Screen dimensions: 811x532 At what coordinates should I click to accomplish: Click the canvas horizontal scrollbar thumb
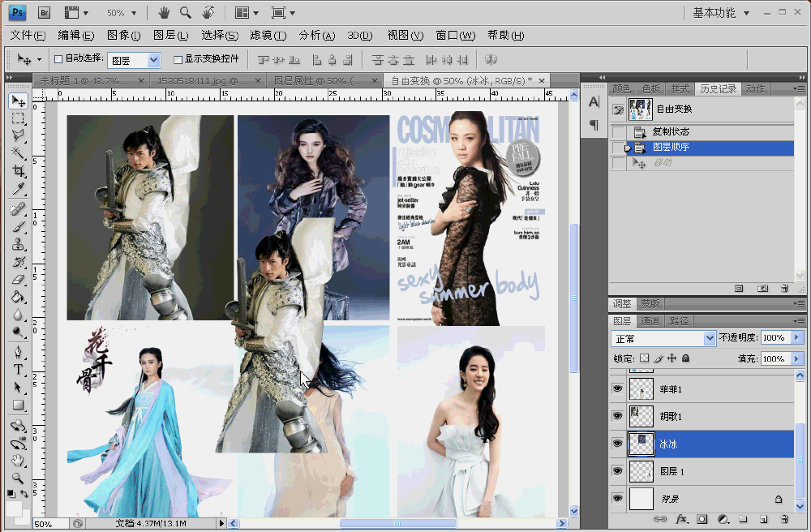(397, 523)
